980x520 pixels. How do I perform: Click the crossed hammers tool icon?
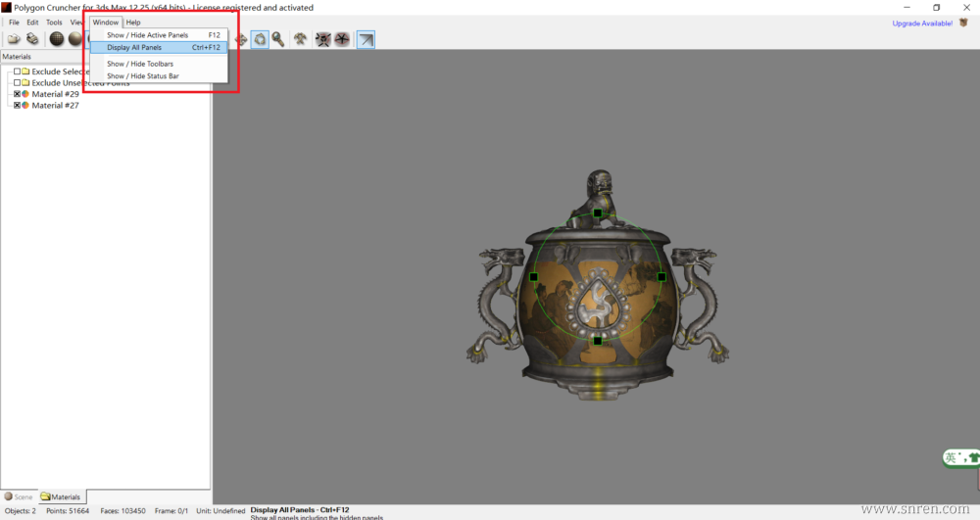pyautogui.click(x=301, y=40)
